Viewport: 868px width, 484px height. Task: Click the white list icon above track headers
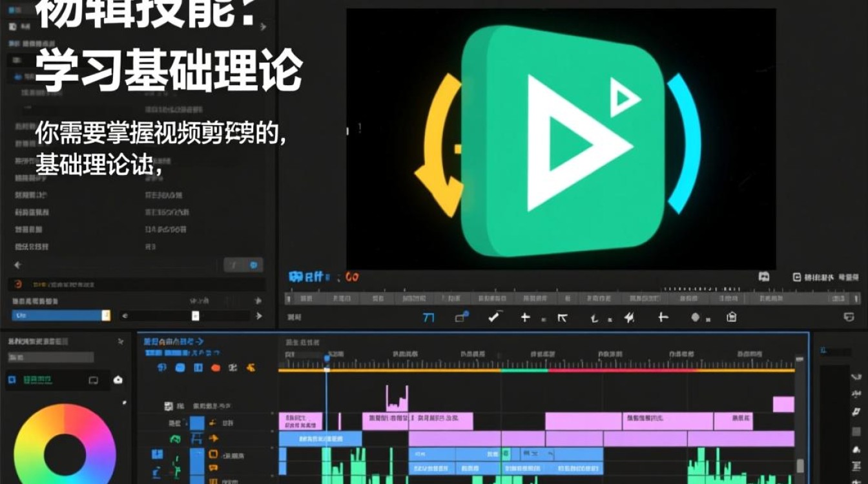[169, 407]
